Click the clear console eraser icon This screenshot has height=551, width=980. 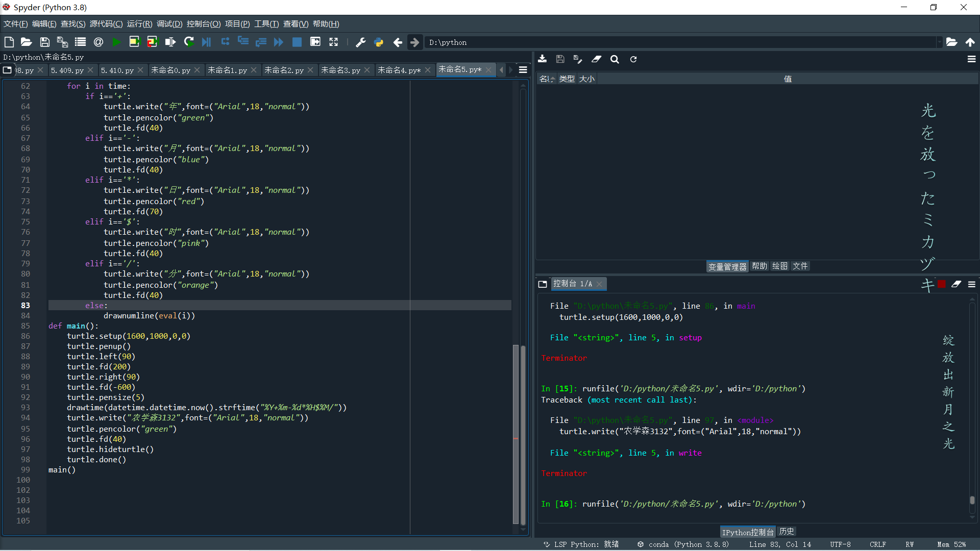pyautogui.click(x=956, y=284)
